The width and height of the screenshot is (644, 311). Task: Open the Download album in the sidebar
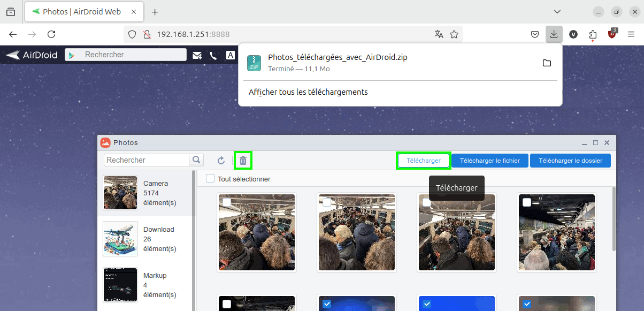point(145,239)
